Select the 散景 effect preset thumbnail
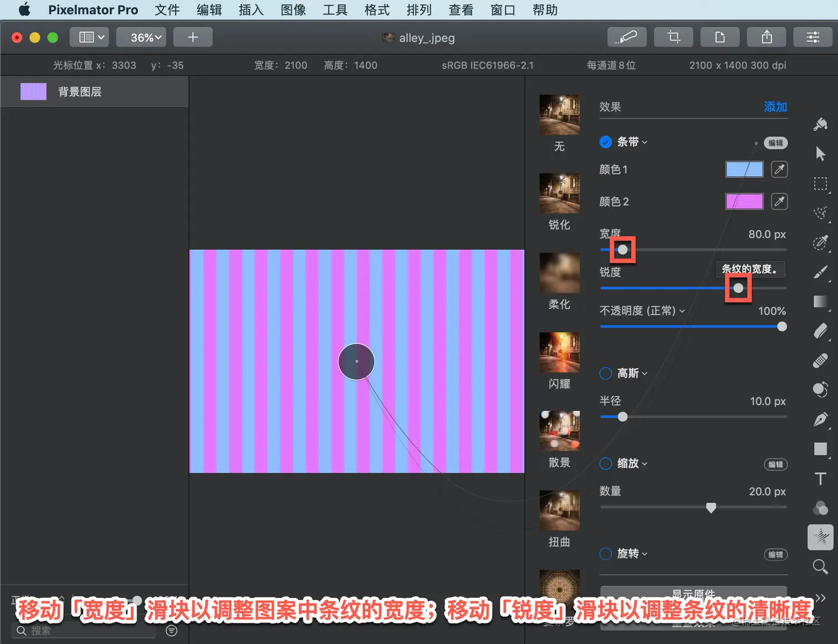This screenshot has width=838, height=644. [x=560, y=431]
